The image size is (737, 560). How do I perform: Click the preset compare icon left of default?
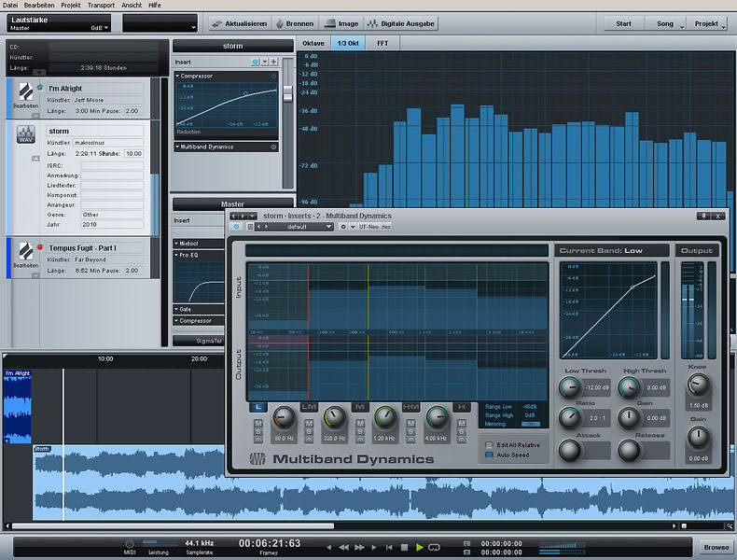click(x=250, y=227)
